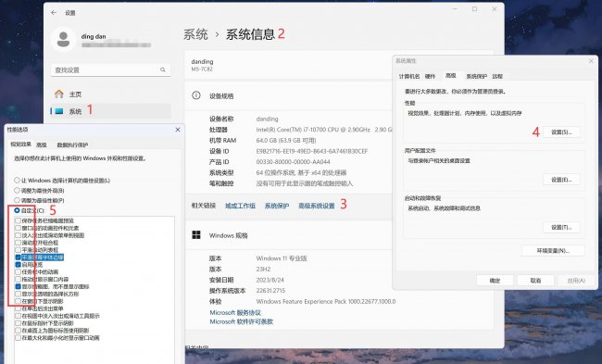
Task: Select 高级 tab in 系统属性
Action: click(x=450, y=76)
